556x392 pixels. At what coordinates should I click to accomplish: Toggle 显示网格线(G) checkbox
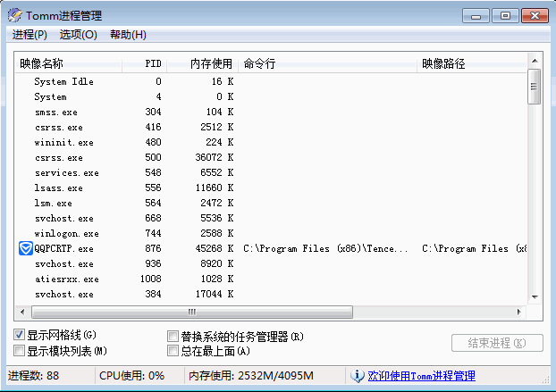(x=19, y=334)
